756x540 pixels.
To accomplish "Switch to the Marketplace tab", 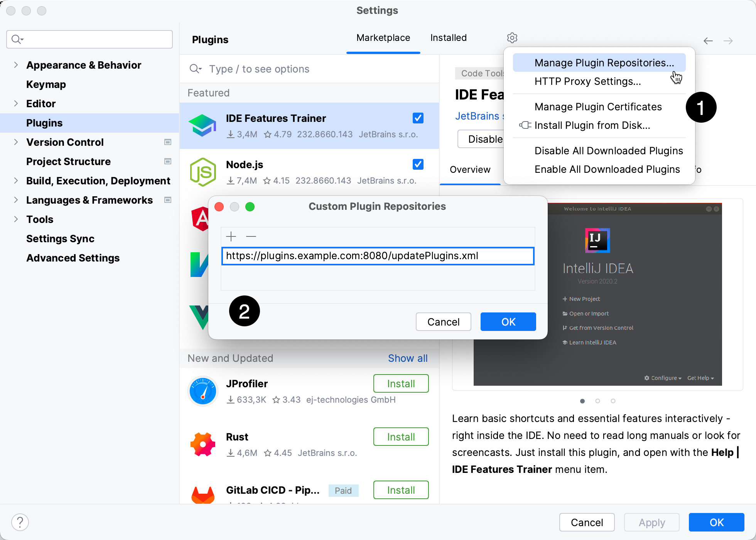I will click(383, 38).
